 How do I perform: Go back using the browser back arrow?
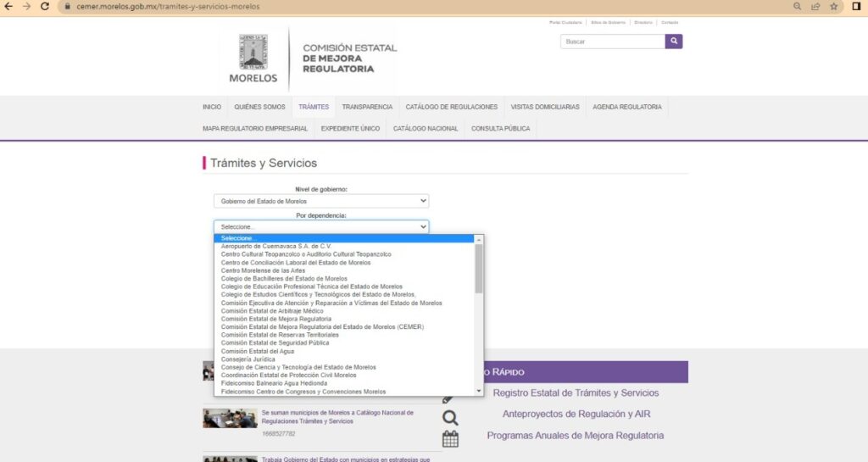click(8, 7)
